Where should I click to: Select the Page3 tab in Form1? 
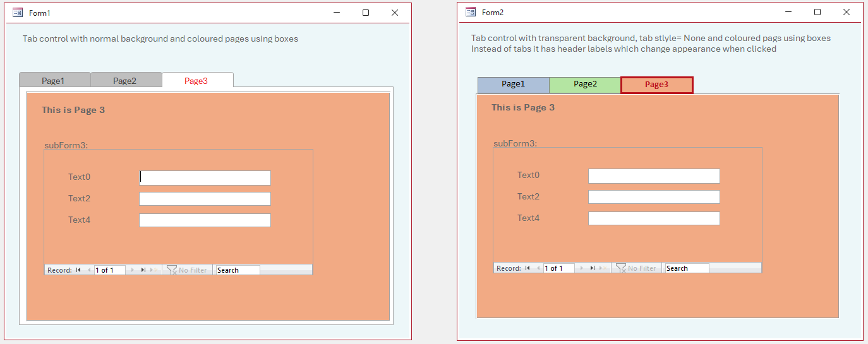197,80
